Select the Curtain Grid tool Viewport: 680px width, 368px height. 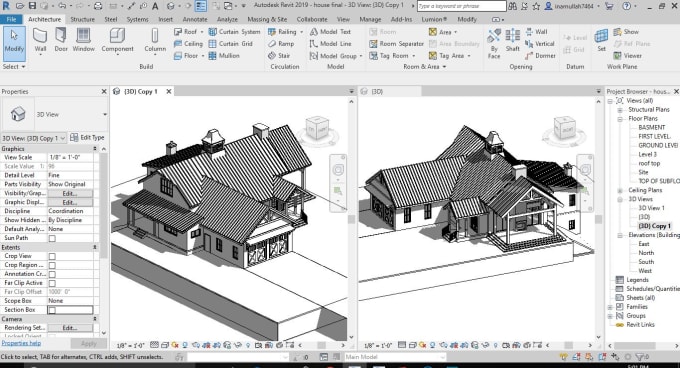point(231,44)
